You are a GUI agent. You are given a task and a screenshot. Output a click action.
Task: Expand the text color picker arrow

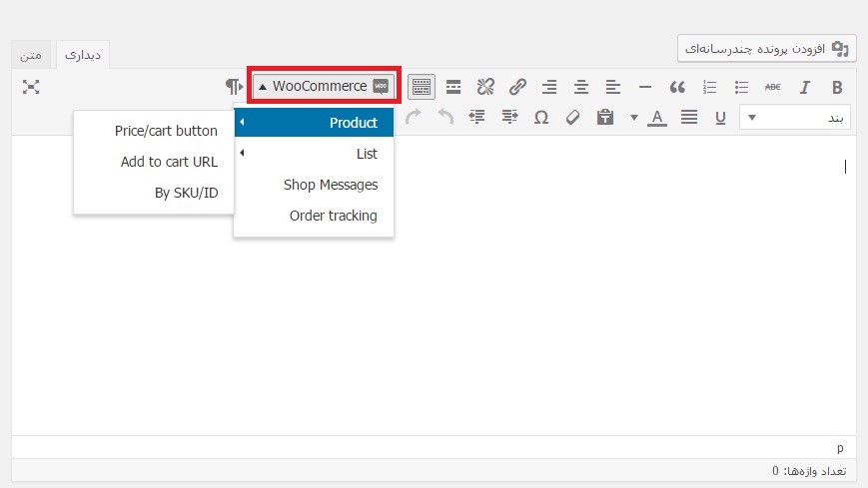(x=633, y=118)
